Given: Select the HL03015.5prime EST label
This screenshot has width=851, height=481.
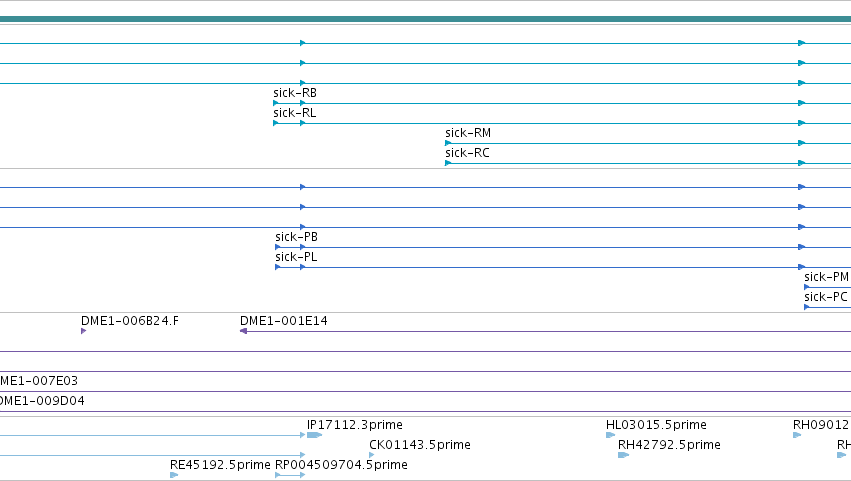Looking at the screenshot, I should (656, 425).
